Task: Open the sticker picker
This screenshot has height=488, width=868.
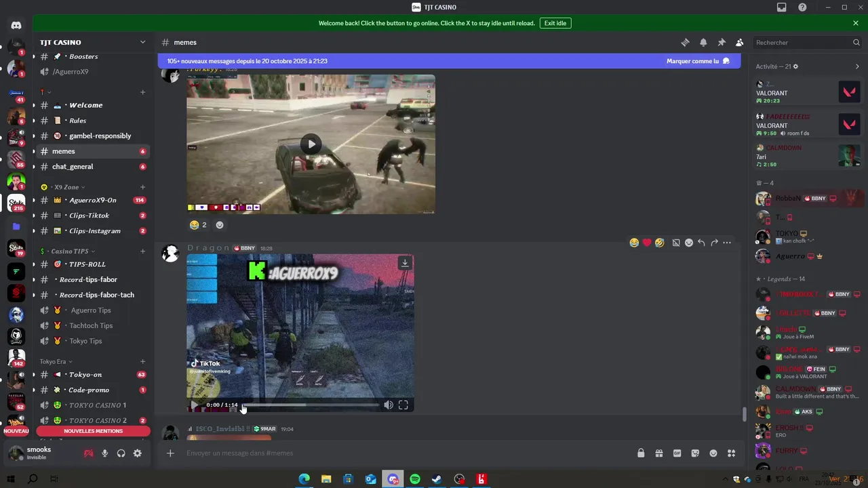Action: 695,453
